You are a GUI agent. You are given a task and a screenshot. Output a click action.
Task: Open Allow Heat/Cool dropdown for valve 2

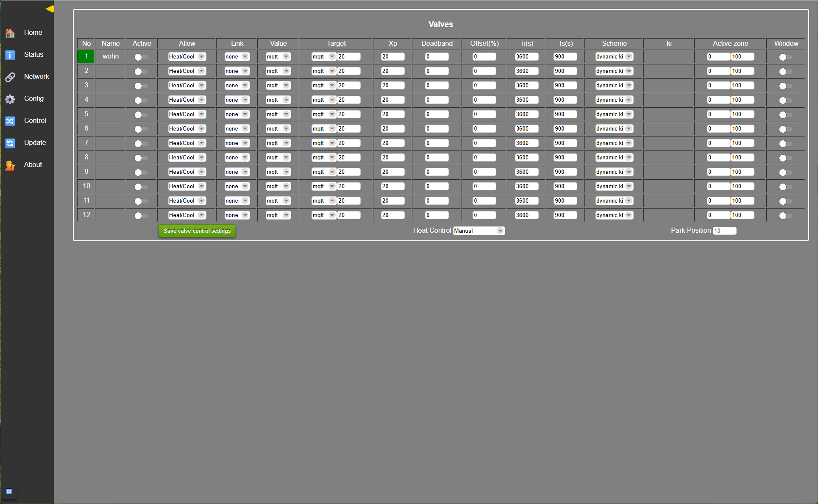[186, 71]
